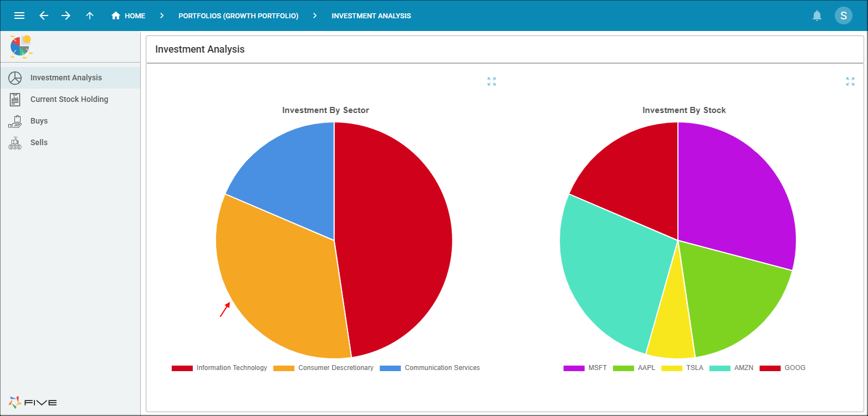Open Current Stock Holding menu item

[x=69, y=99]
